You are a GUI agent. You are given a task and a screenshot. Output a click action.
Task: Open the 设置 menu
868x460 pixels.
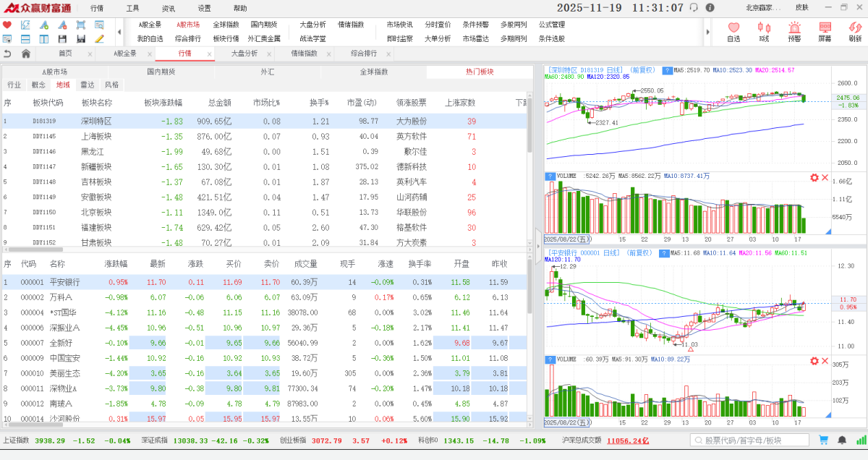[x=205, y=8]
